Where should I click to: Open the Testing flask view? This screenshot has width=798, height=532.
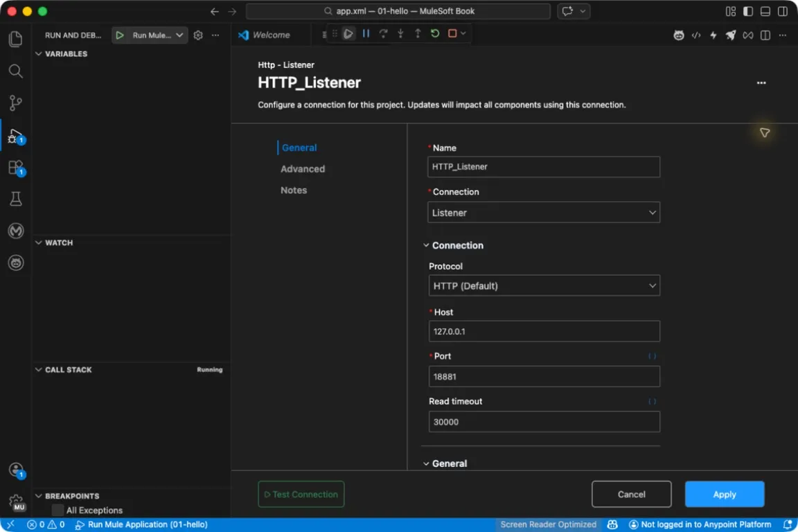point(16,199)
